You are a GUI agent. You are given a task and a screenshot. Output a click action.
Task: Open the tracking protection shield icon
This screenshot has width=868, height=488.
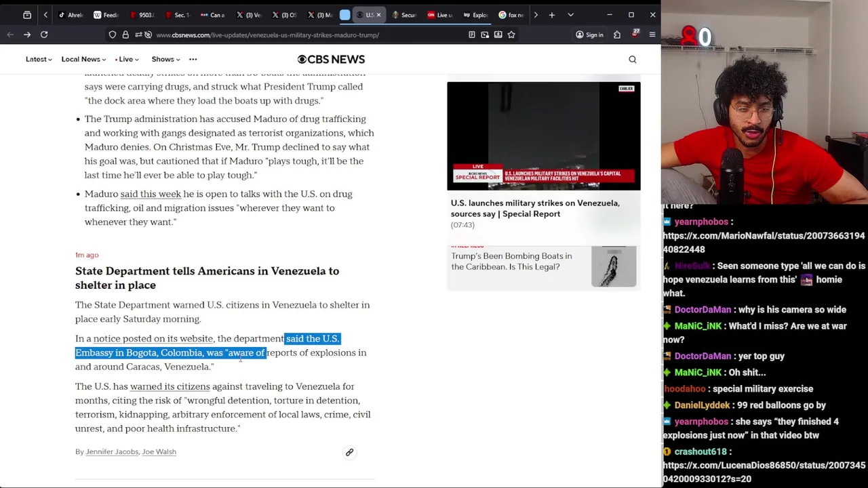click(113, 35)
